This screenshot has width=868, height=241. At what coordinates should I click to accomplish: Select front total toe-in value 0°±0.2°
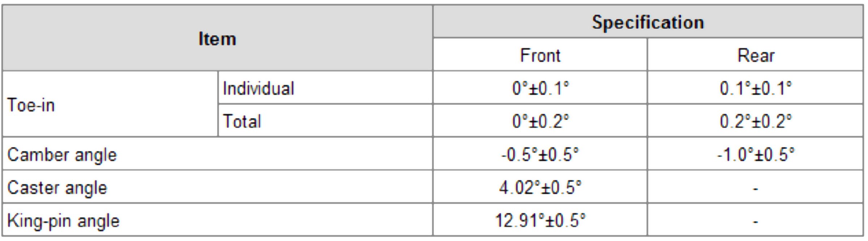coord(540,121)
